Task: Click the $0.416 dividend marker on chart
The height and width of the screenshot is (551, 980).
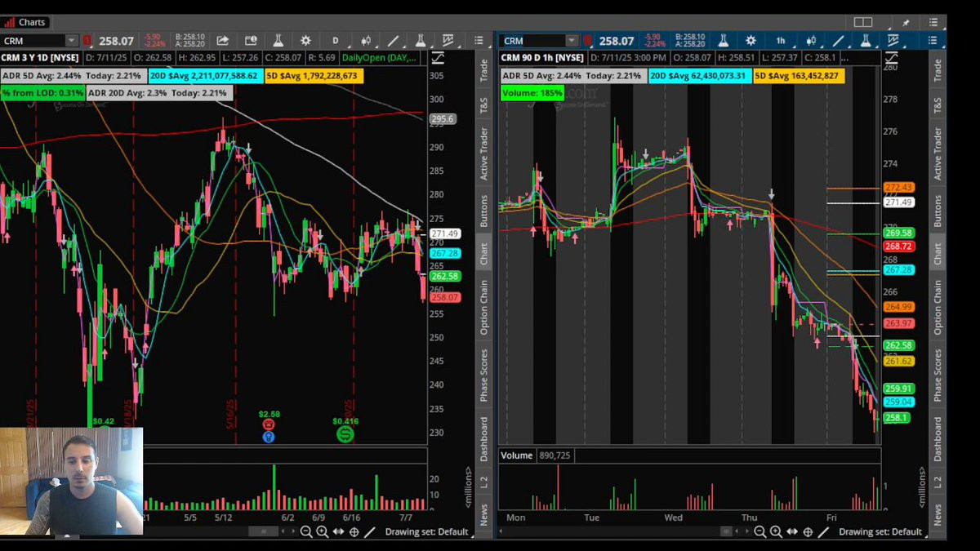Action: pyautogui.click(x=345, y=434)
